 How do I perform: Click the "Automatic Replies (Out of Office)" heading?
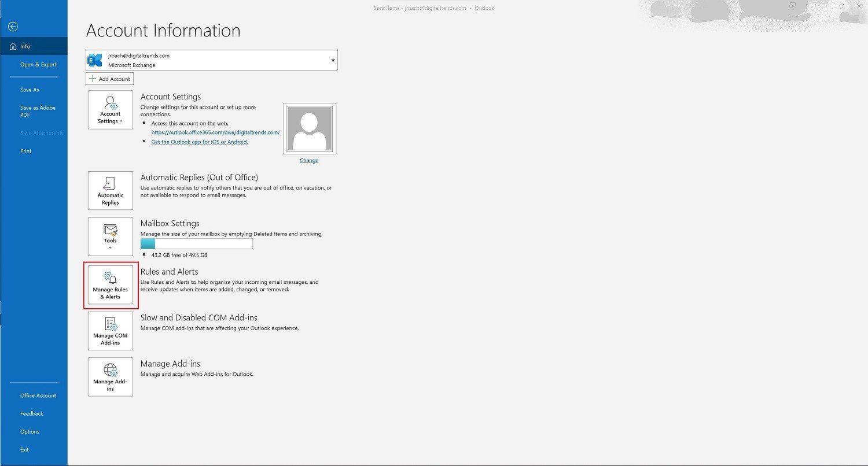[x=199, y=177]
